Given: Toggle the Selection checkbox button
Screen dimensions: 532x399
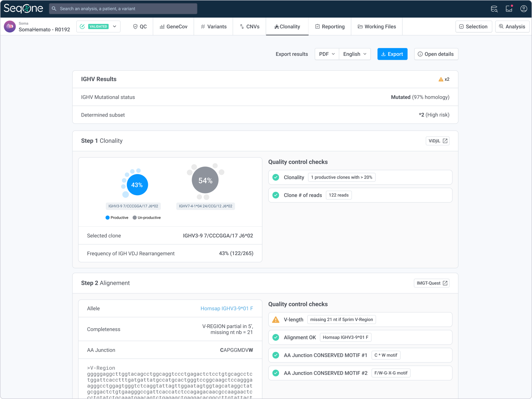Looking at the screenshot, I should click(473, 27).
